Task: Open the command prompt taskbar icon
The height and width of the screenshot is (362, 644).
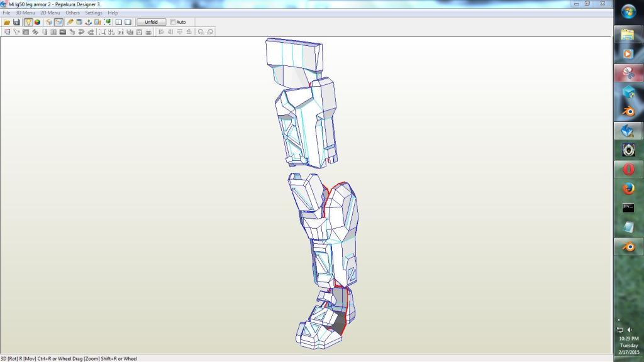Action: (628, 208)
